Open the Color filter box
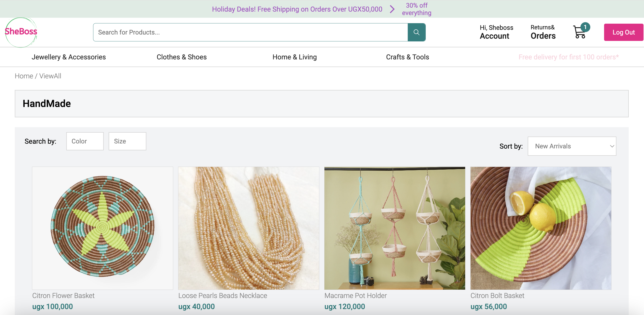Screen dimensions: 644x315 point(85,141)
